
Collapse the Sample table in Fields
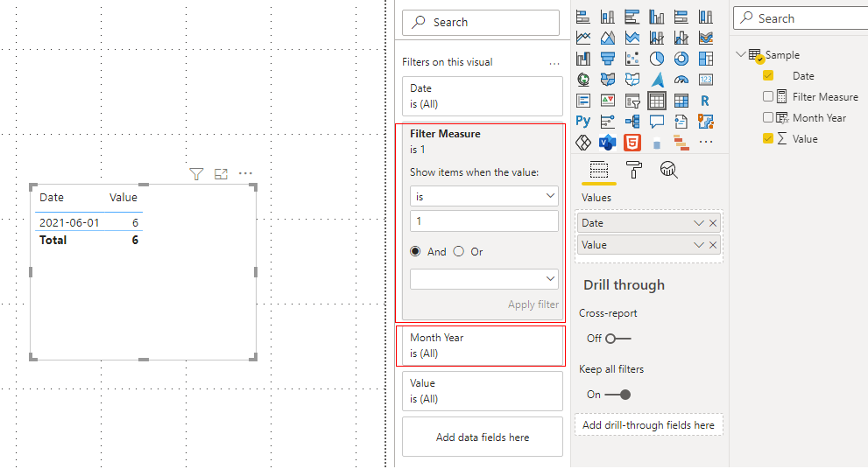740,55
